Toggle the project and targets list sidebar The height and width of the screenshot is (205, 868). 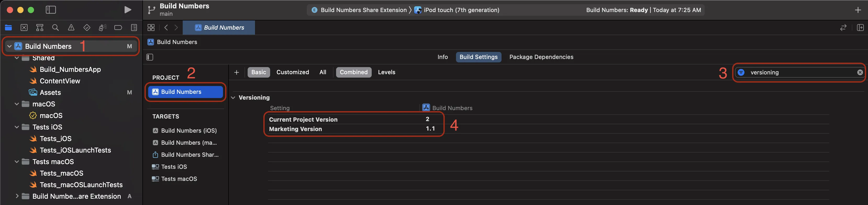point(150,57)
